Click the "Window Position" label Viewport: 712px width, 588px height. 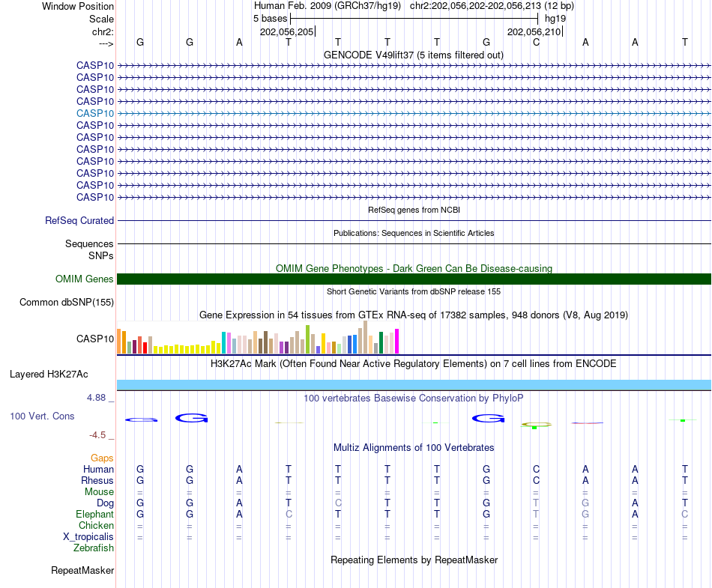tap(78, 6)
